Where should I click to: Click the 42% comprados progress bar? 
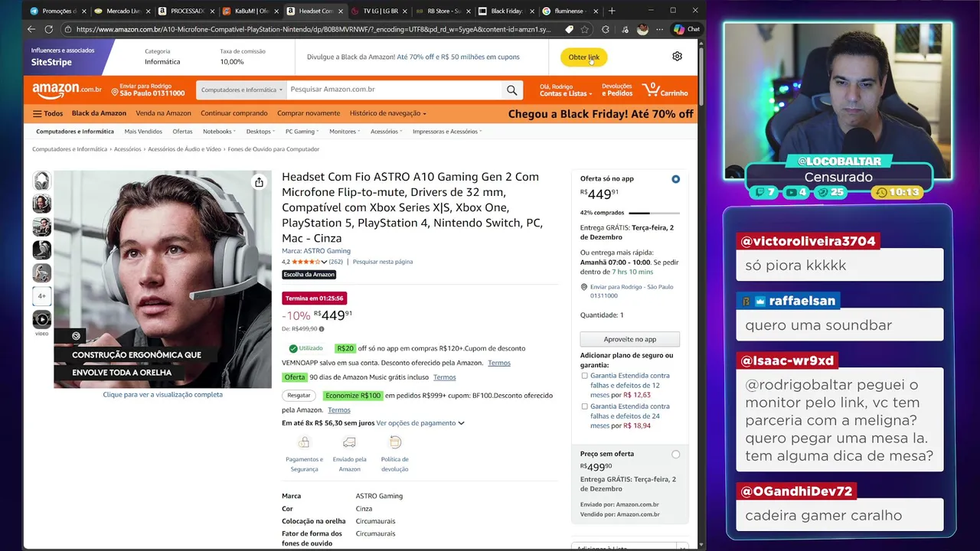[654, 213]
